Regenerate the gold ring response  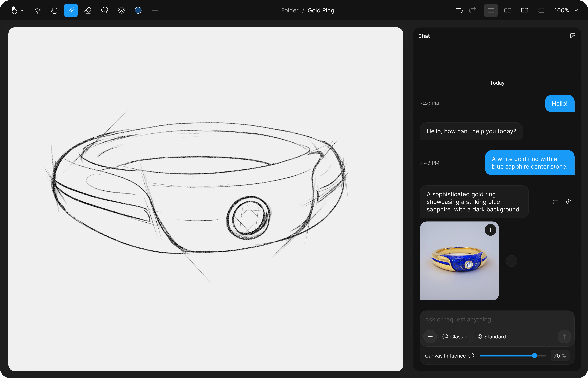[555, 202]
